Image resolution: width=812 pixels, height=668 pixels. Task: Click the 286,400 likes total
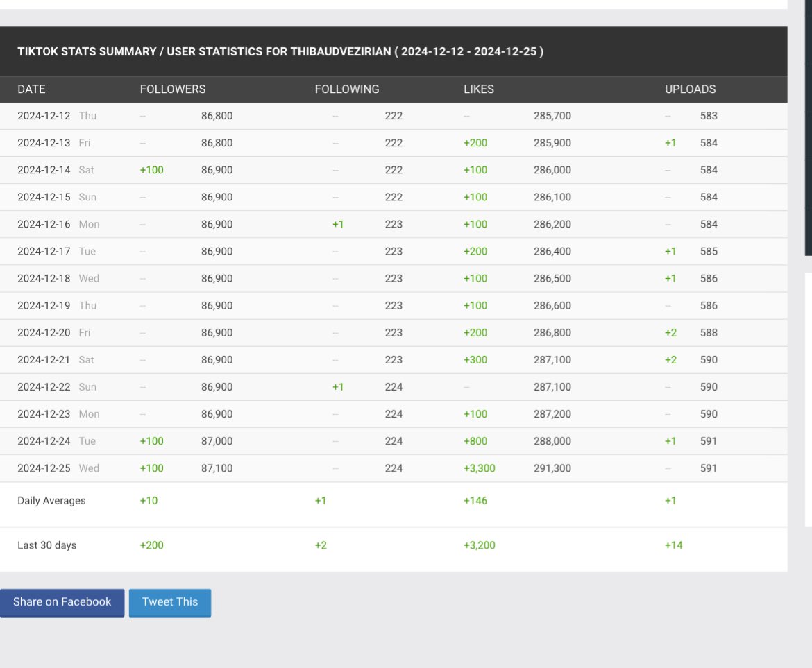click(x=552, y=252)
